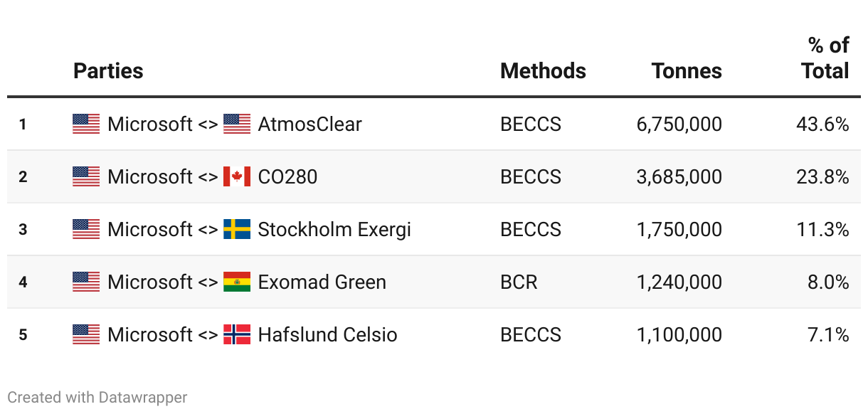Click the Norway flag beside Hafslund Celsio
The height and width of the screenshot is (414, 868).
point(236,334)
